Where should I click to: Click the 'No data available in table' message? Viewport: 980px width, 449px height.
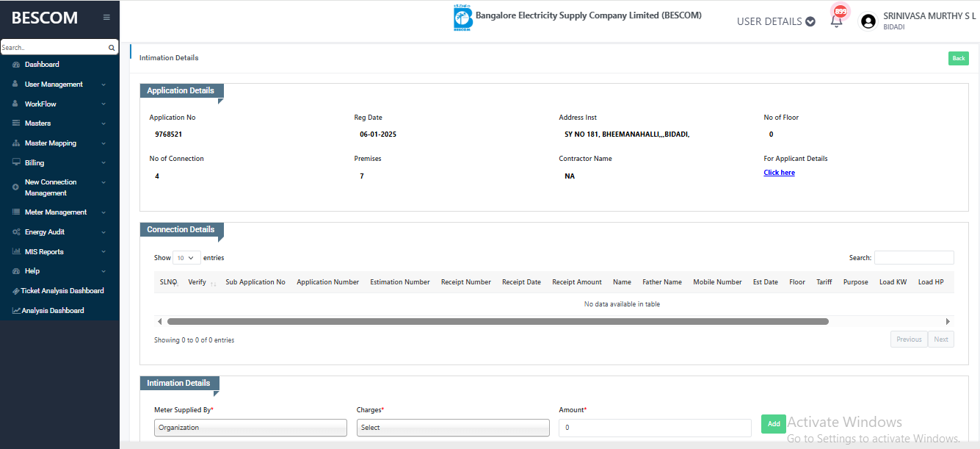click(x=622, y=304)
